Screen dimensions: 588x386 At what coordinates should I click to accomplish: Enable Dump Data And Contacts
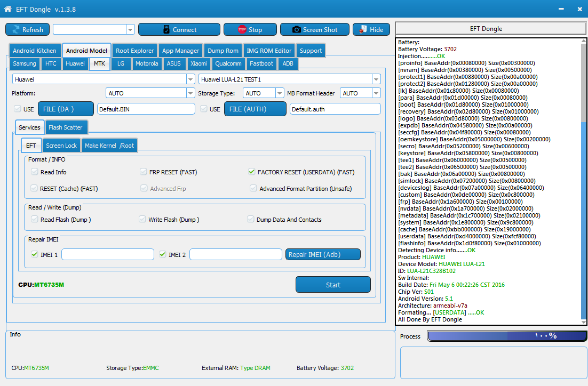pyautogui.click(x=250, y=219)
